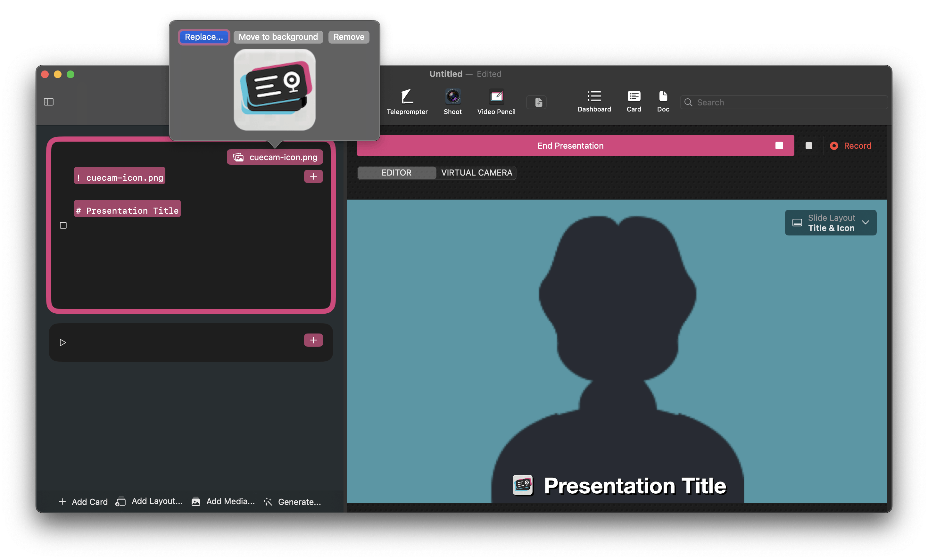Click the document export icon in toolbar
928x560 pixels.
click(538, 102)
